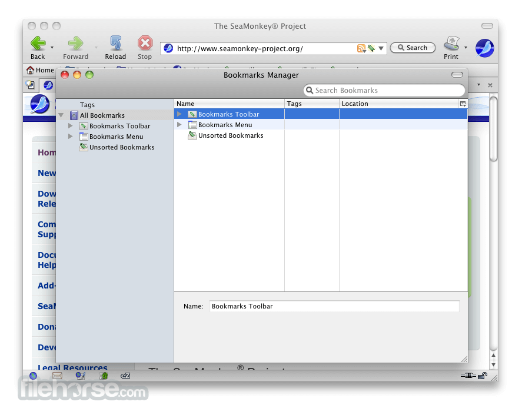Viewport: 532px width, 418px height.
Task: Click the All Bookmarks library icon
Action: point(74,115)
